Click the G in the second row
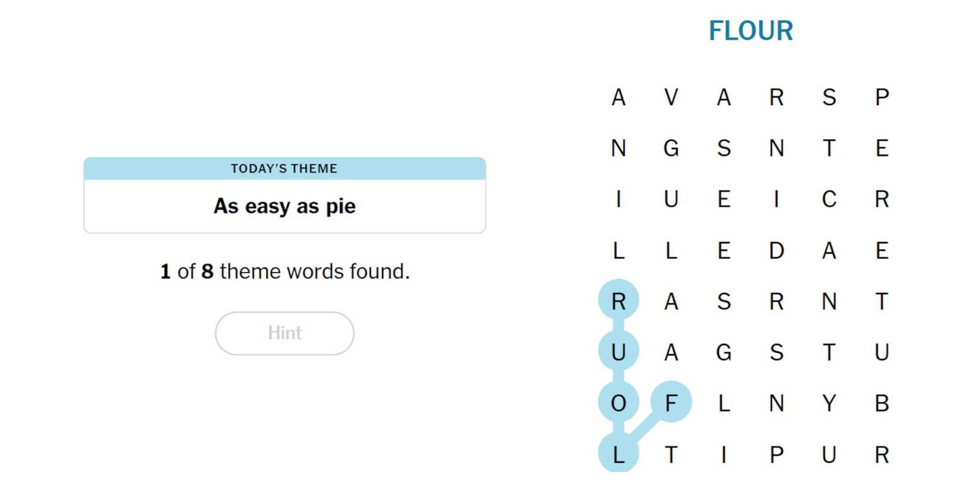 [671, 148]
